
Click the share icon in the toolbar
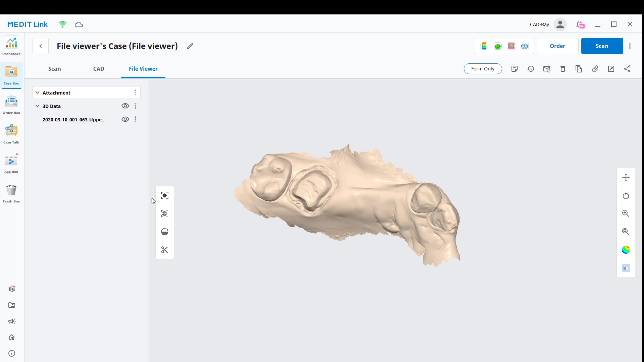(x=627, y=69)
